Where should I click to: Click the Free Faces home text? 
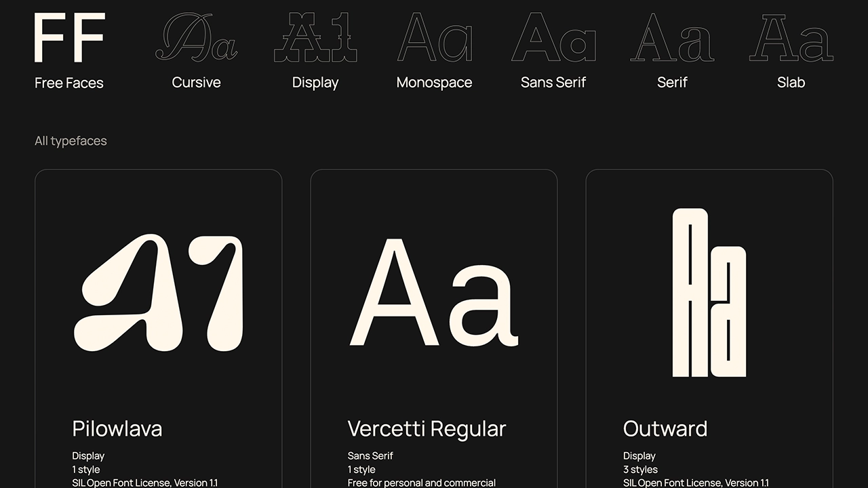click(x=69, y=83)
